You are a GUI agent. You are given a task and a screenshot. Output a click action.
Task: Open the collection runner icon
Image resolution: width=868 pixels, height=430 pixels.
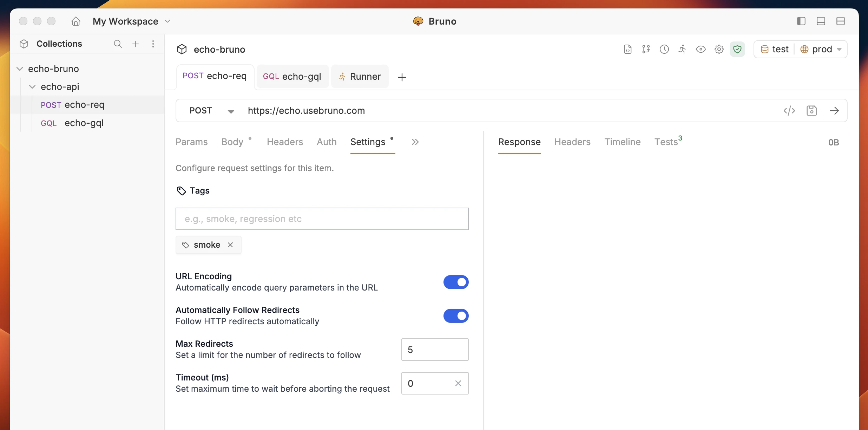coord(682,49)
